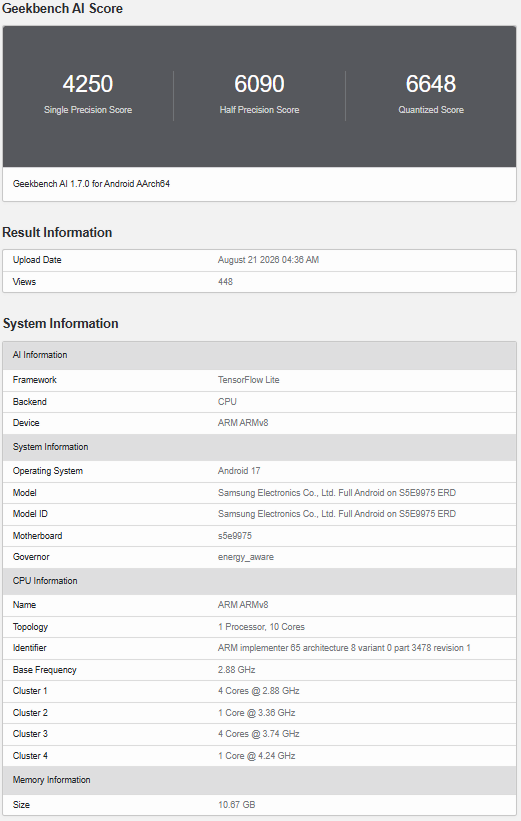Click '1 Core @ 4.24 GHz' value
The width and height of the screenshot is (521, 821).
[x=257, y=756]
